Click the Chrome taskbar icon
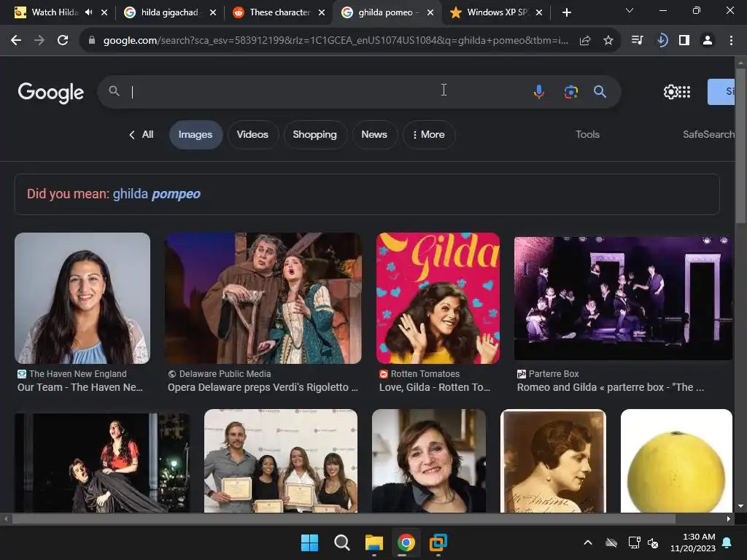 point(406,542)
